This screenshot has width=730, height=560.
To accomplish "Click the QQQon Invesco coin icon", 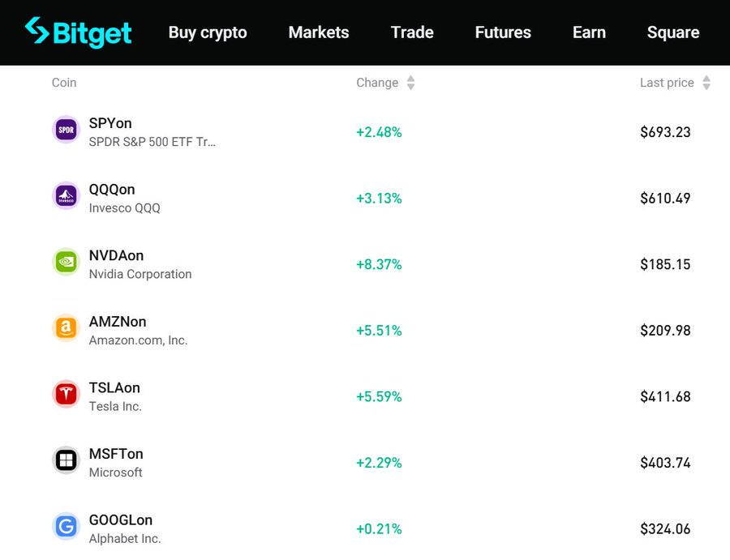I will tap(66, 195).
